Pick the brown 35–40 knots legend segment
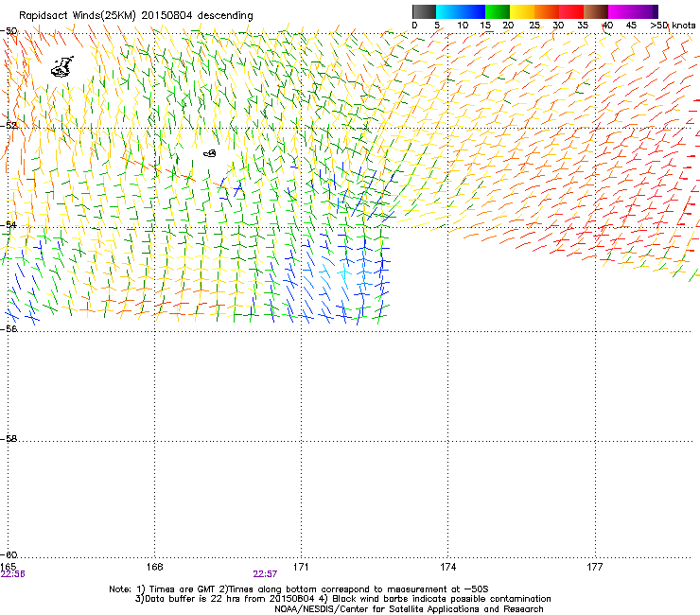The image size is (700, 615). (x=596, y=11)
